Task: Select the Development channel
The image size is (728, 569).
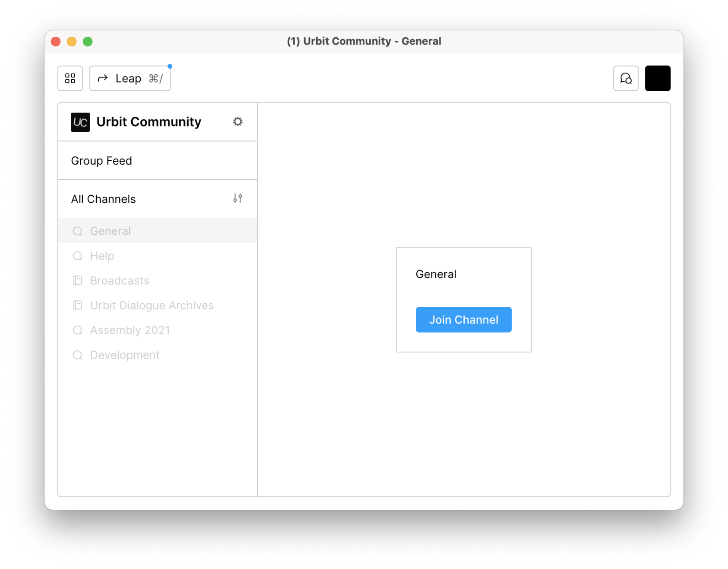Action: (x=158, y=355)
